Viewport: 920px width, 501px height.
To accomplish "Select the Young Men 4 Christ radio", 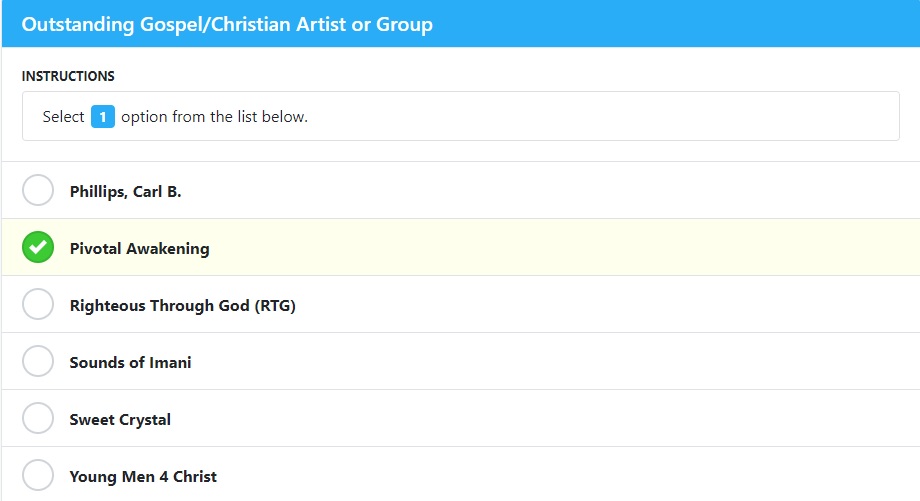I will point(38,475).
